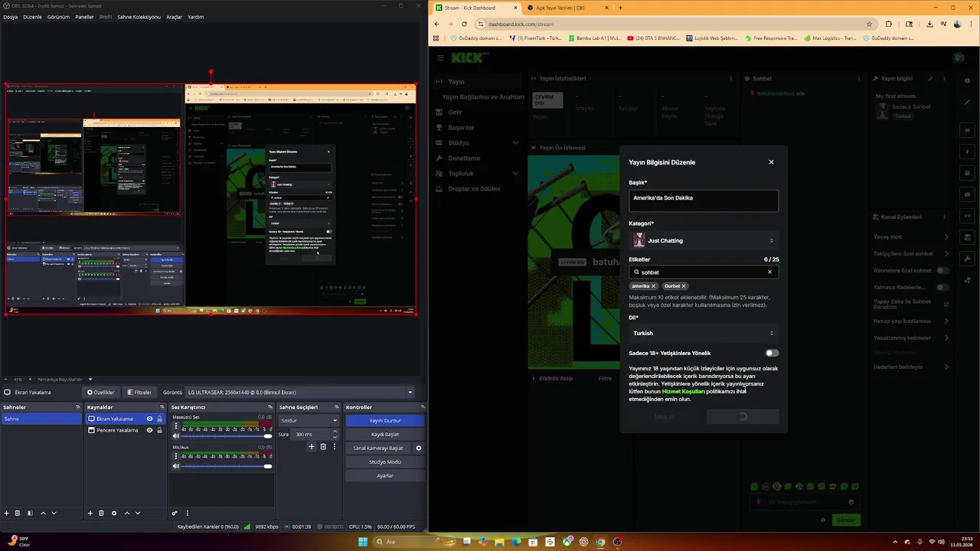Open advanced audio properties in Ses Karıştırıcı
Viewport: 980px width, 551px height.
coord(175,513)
